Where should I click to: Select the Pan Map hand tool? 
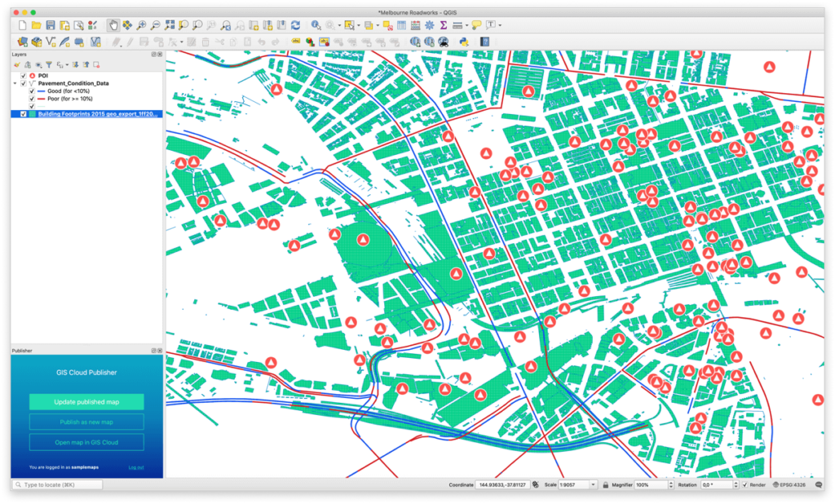[x=113, y=25]
